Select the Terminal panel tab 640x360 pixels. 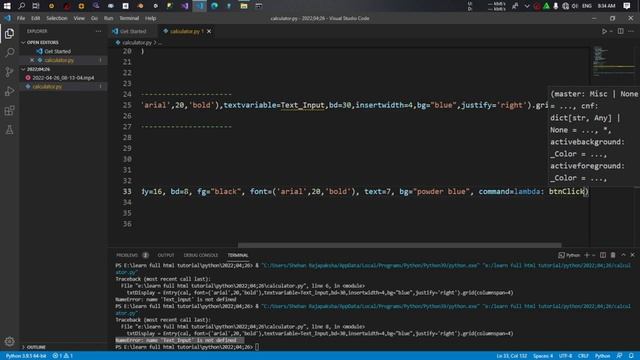pyautogui.click(x=238, y=255)
